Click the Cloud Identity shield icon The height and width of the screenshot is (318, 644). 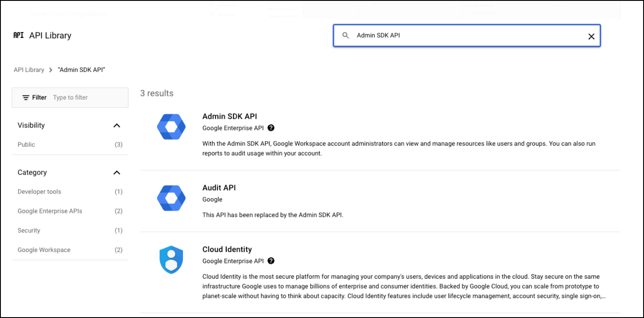[x=171, y=260]
